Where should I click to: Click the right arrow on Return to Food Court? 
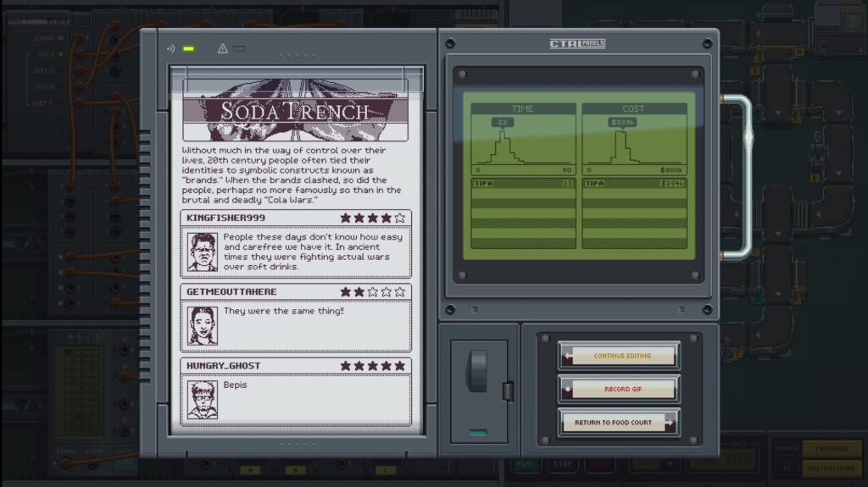point(670,423)
